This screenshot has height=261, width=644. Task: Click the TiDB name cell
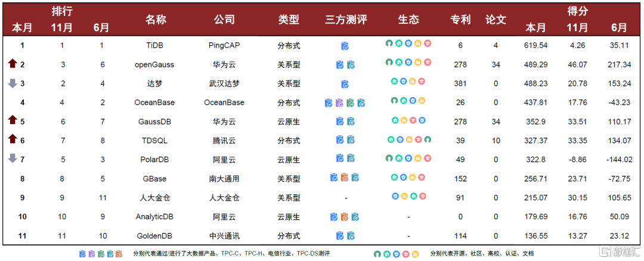point(154,45)
